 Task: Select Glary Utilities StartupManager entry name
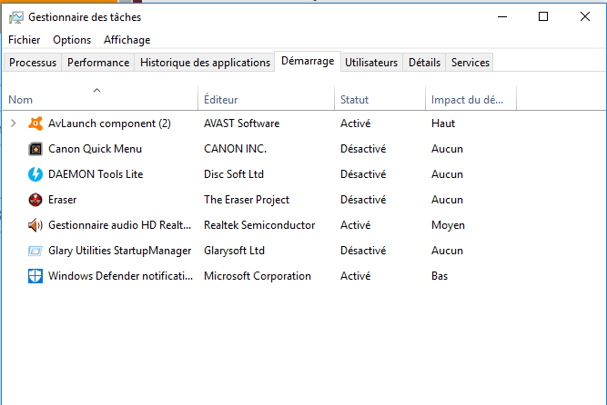pos(120,251)
